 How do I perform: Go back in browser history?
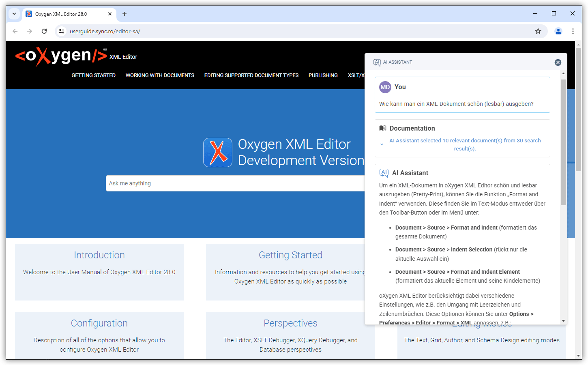15,31
